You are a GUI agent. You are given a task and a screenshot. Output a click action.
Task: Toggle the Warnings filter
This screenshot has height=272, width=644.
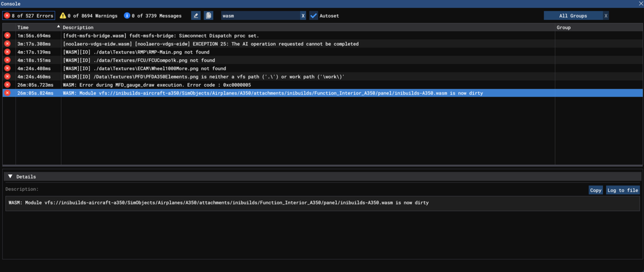click(89, 15)
